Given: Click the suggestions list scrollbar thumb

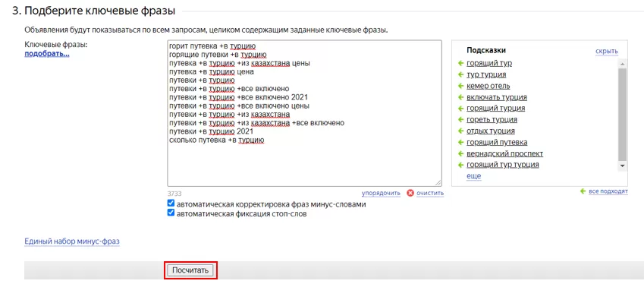Looking at the screenshot, I should [x=622, y=114].
